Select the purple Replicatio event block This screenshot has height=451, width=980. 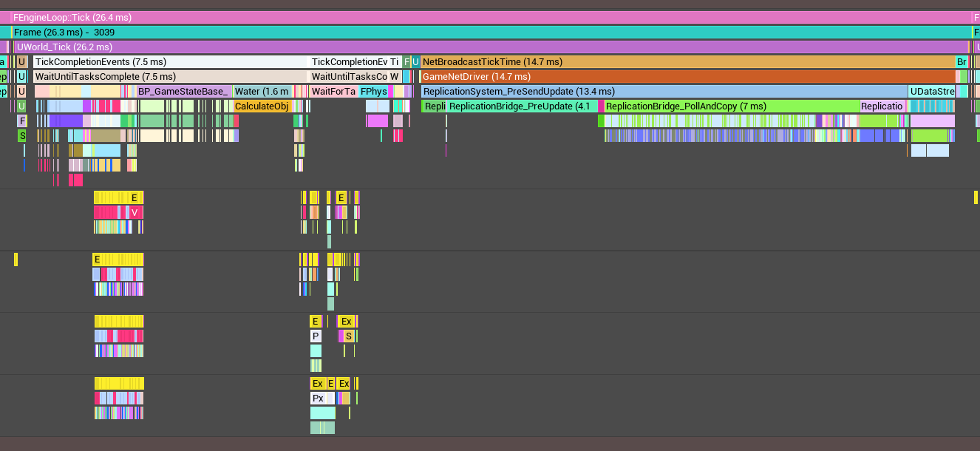pyautogui.click(x=882, y=106)
